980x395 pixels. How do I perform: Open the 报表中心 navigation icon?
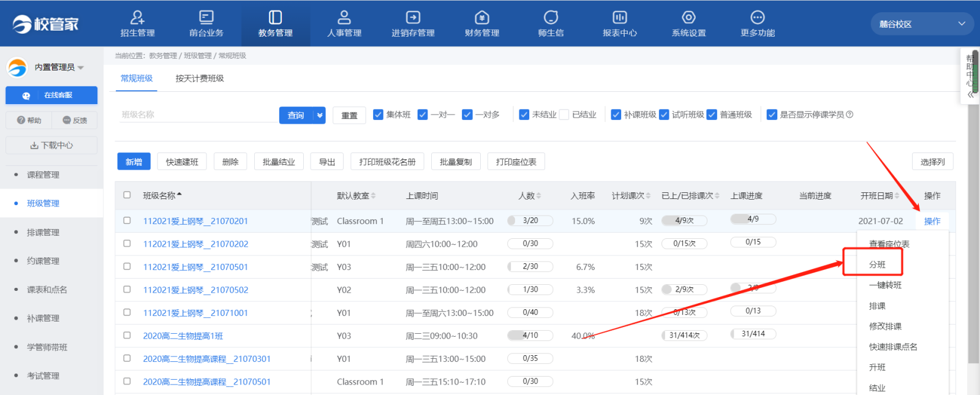[x=620, y=17]
